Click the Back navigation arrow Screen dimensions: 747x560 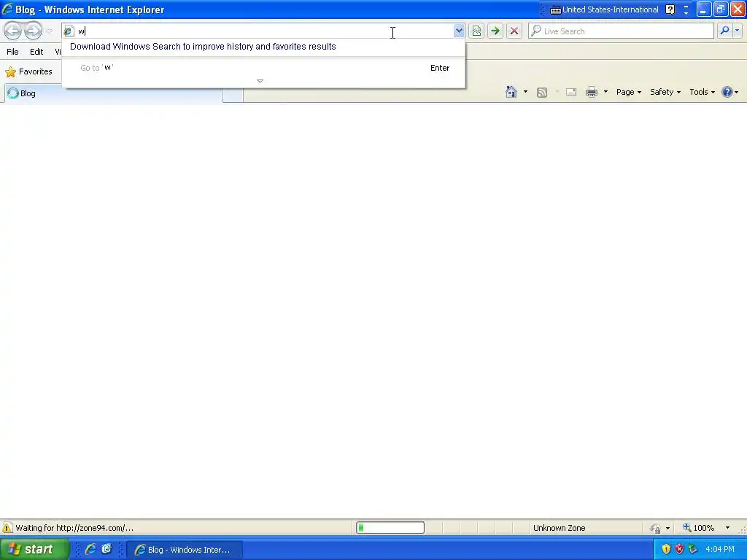click(13, 31)
